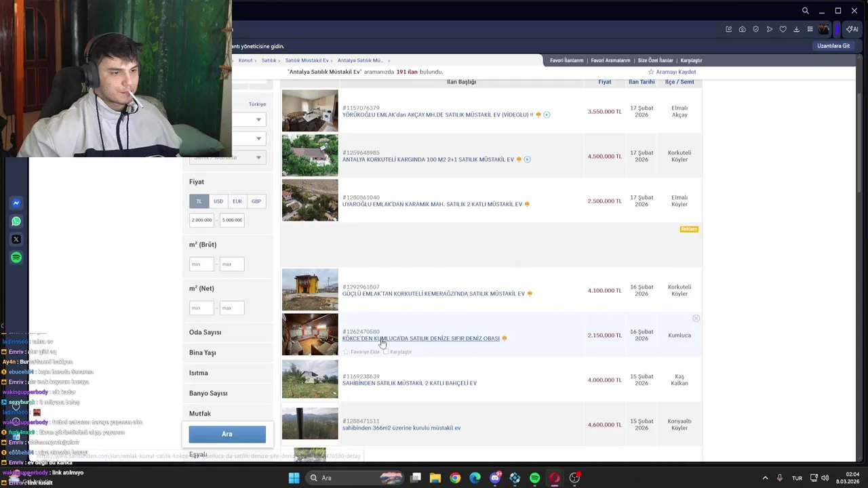Click the blue Ara search button
Screen dimensions: 868x488
(x=227, y=434)
